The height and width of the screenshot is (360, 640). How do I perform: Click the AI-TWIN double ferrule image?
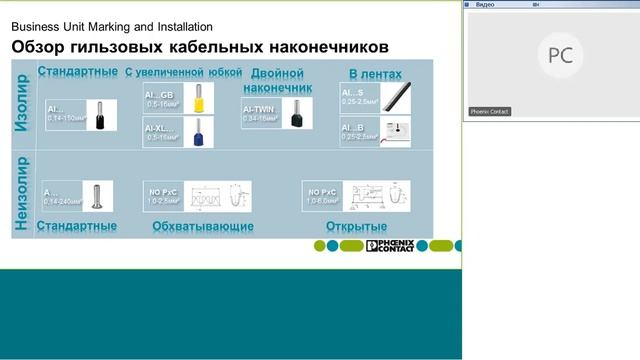click(297, 113)
